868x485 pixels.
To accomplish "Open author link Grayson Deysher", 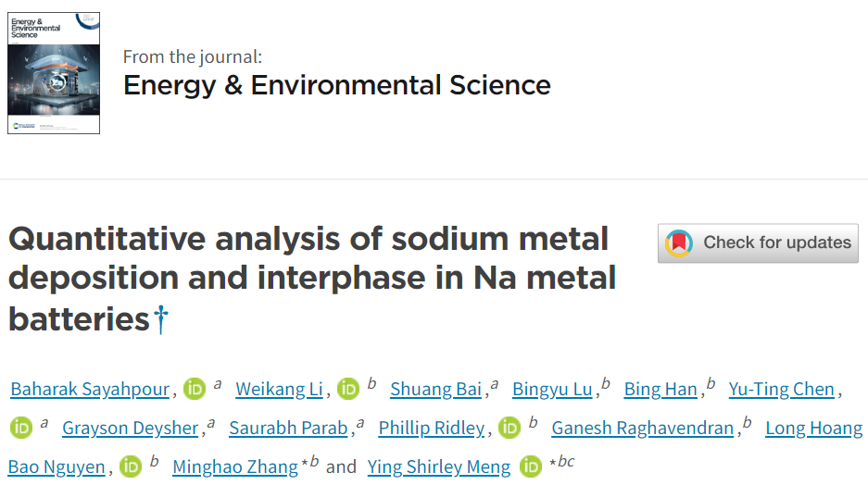I will [130, 429].
